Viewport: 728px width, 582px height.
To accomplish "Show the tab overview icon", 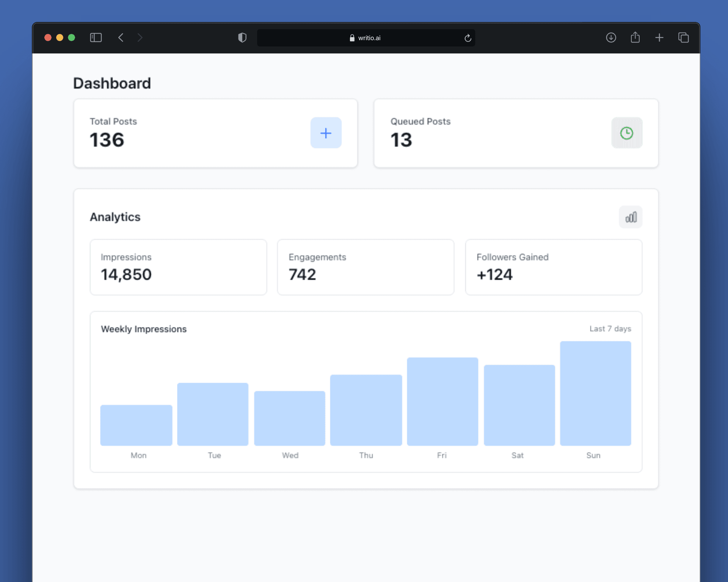I will (683, 38).
